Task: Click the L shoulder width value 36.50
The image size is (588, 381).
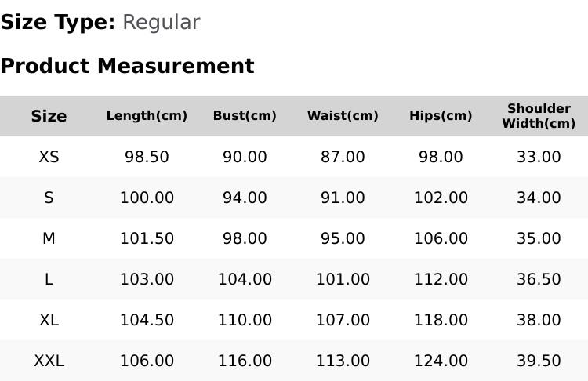Action: 539,279
